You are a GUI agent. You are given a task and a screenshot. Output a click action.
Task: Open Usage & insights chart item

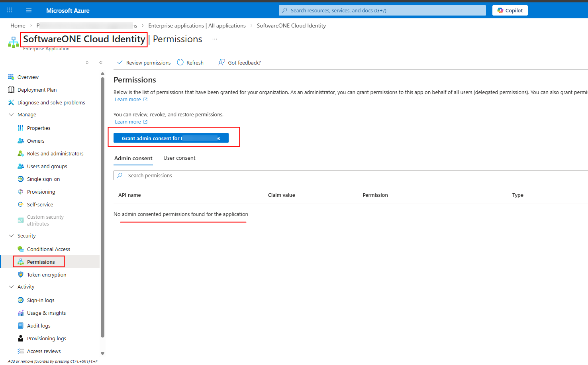point(46,313)
